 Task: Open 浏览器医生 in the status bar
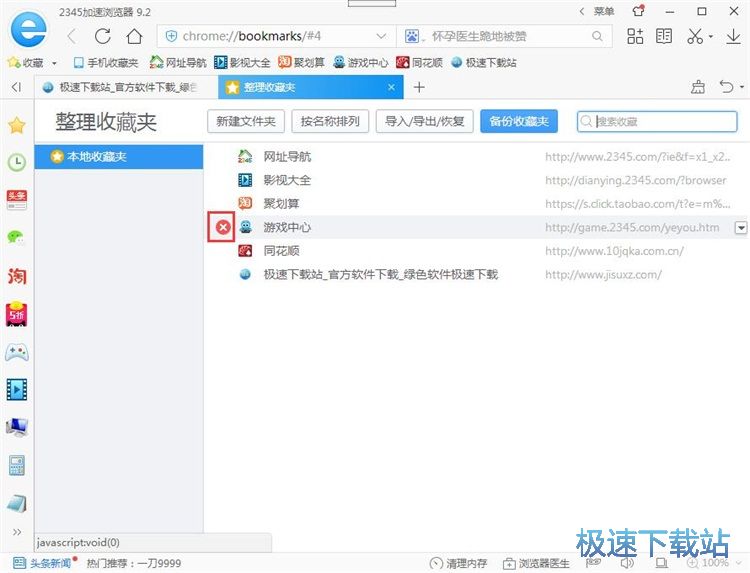pos(536,563)
